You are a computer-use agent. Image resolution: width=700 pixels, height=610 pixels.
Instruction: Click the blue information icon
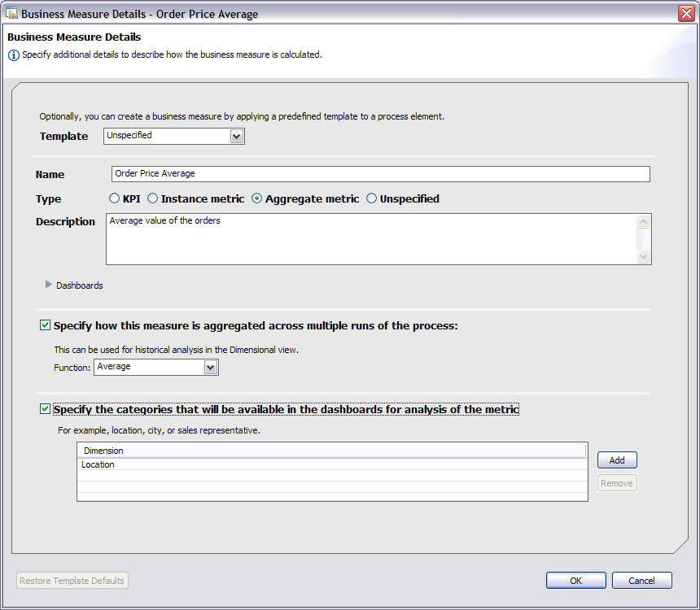point(14,55)
